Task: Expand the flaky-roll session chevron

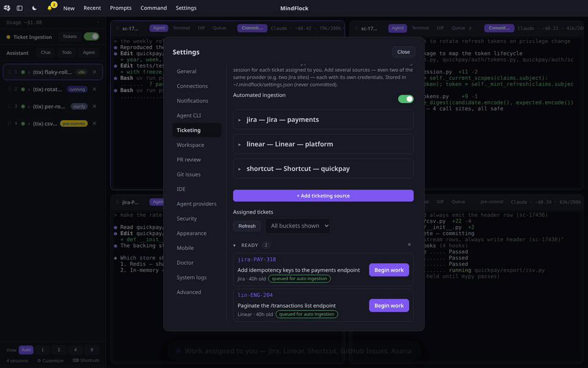Action: pos(29,72)
